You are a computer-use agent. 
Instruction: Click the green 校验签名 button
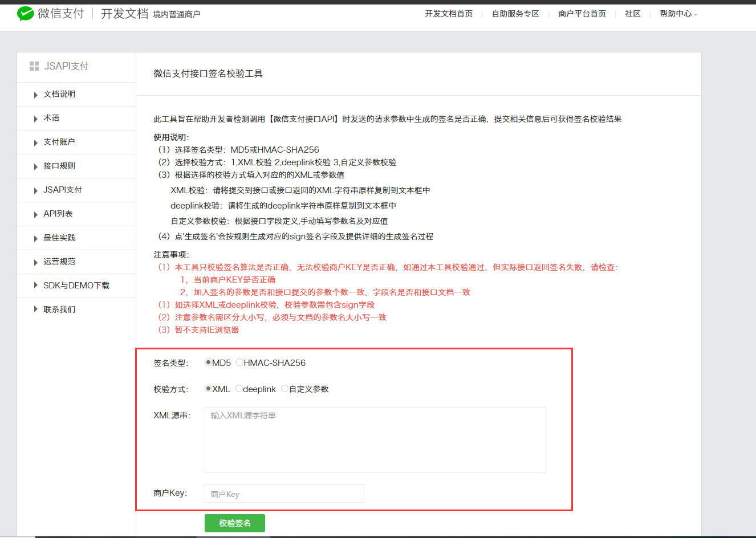235,523
